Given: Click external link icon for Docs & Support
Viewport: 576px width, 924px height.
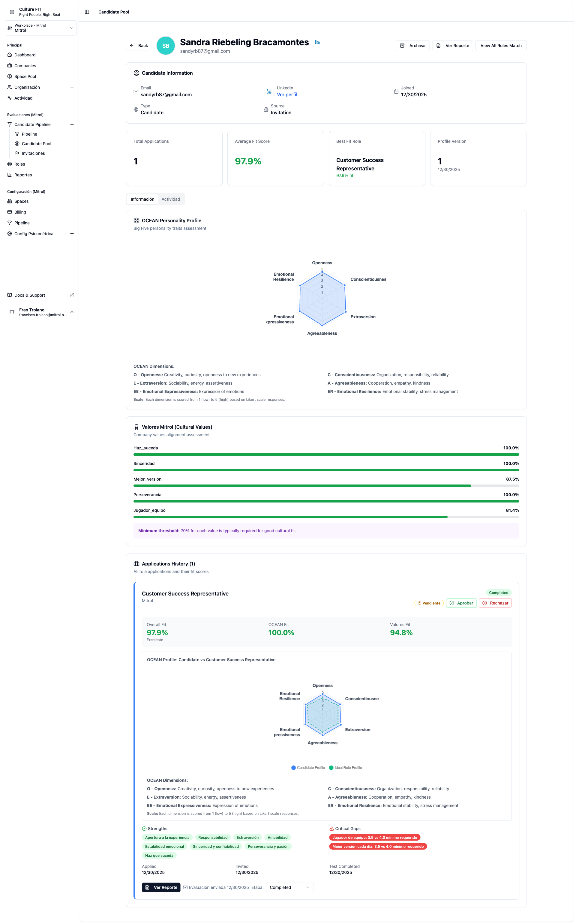Looking at the screenshot, I should click(72, 295).
